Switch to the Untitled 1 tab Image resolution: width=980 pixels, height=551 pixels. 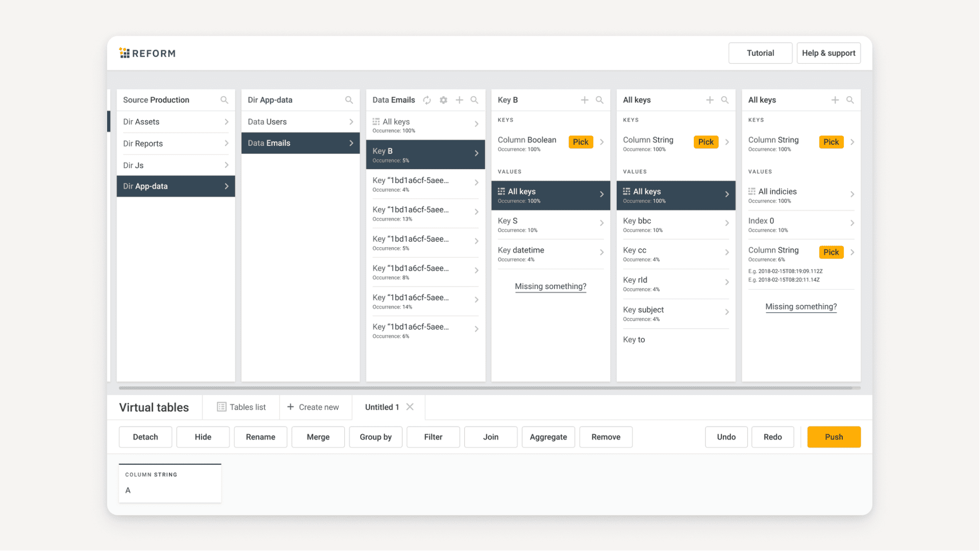(381, 407)
